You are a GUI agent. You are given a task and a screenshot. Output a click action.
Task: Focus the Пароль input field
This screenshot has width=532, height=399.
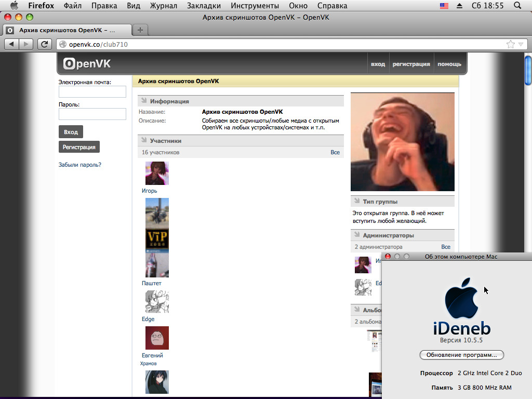point(92,114)
